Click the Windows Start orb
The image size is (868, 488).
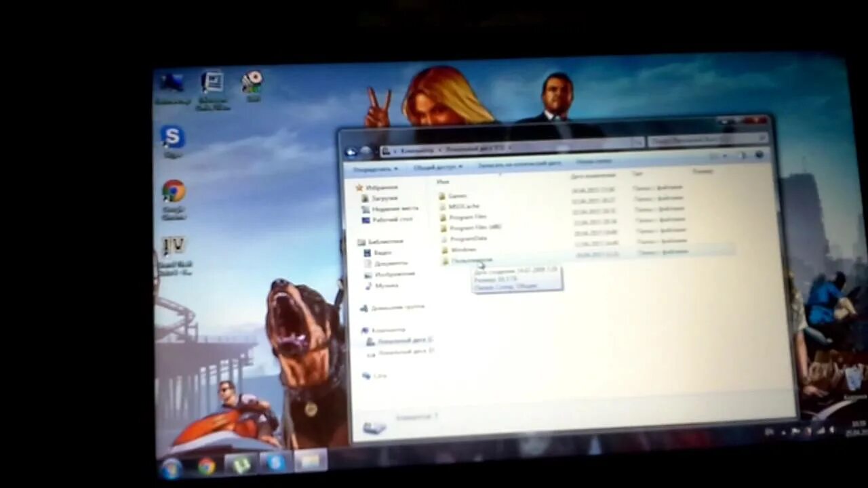click(170, 468)
